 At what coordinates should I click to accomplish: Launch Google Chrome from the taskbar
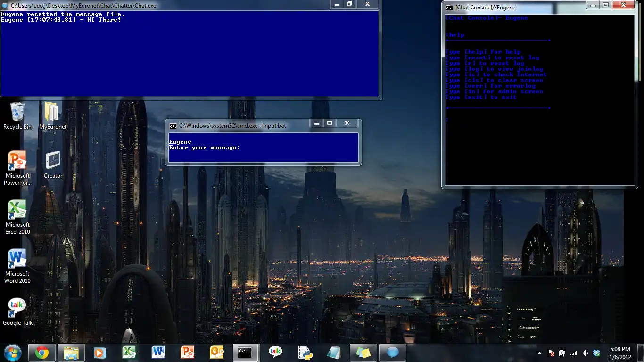(42, 353)
